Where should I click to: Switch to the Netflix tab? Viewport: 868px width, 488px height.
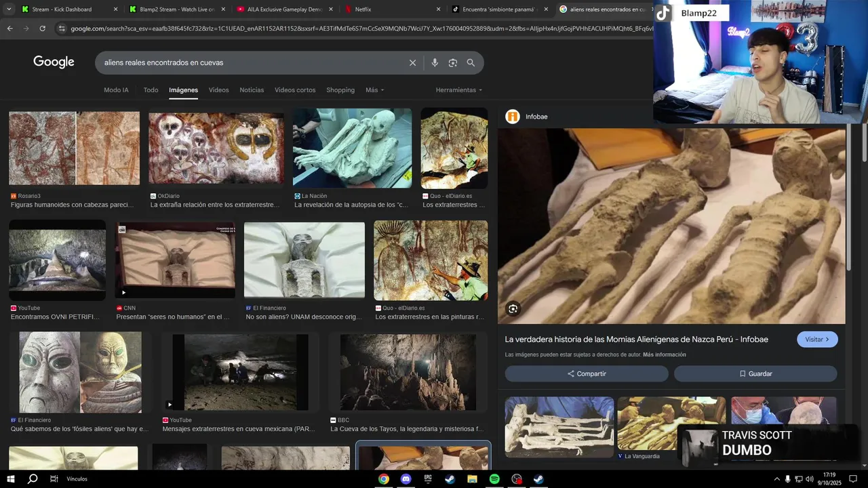(392, 9)
